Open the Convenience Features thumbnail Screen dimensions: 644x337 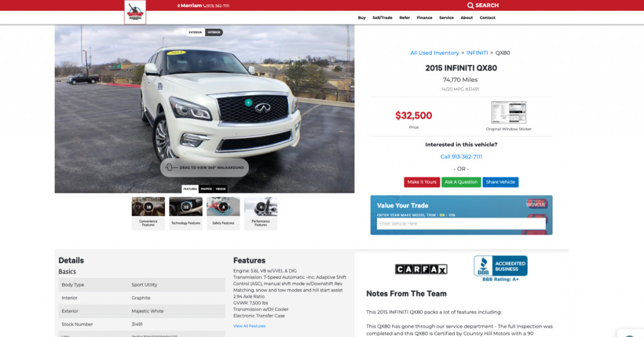[148, 213]
